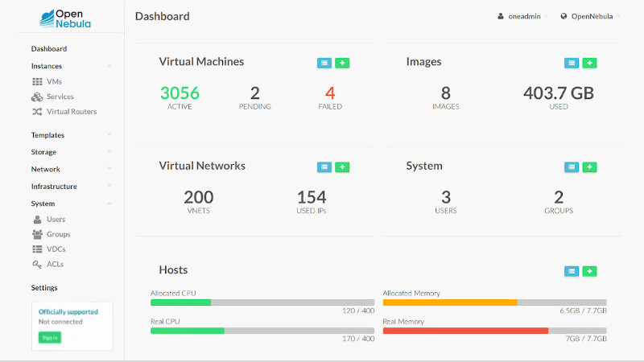
Task: Click the 120 / 400 CPU value
Action: pyautogui.click(x=358, y=311)
